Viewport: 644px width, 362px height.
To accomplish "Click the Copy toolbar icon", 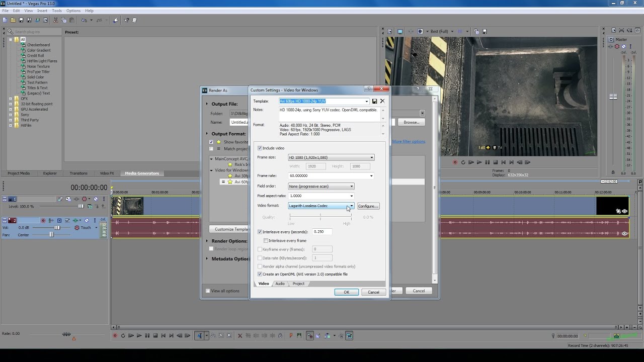I will [x=64, y=20].
